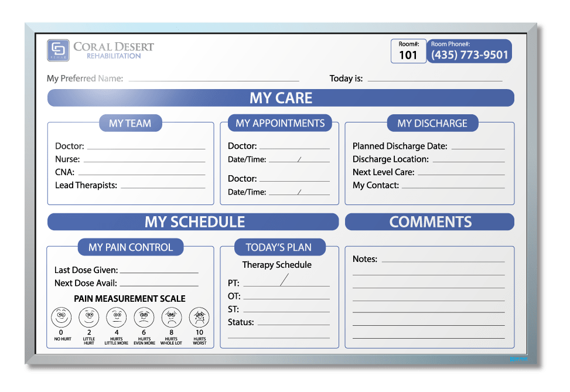Click the My Preferred Name line
The width and height of the screenshot is (570, 392).
(x=213, y=79)
